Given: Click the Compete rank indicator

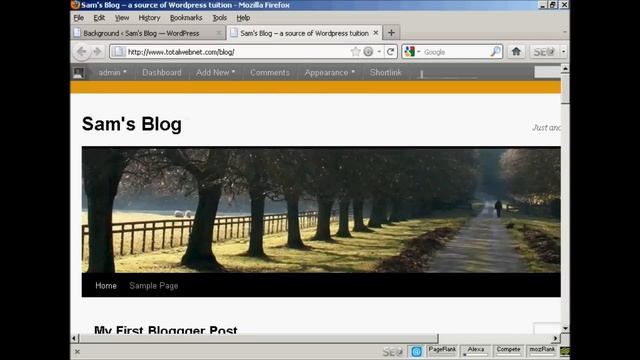Looking at the screenshot, I should tap(508, 351).
